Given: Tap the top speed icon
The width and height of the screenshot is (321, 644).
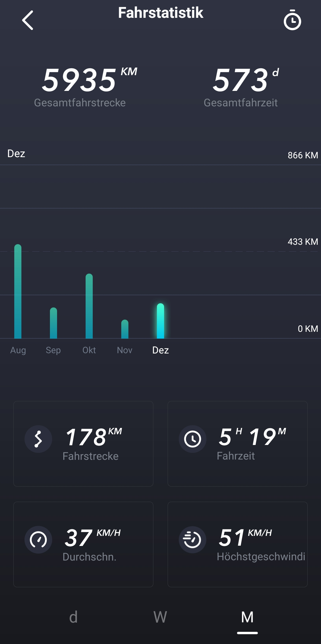Looking at the screenshot, I should [193, 540].
